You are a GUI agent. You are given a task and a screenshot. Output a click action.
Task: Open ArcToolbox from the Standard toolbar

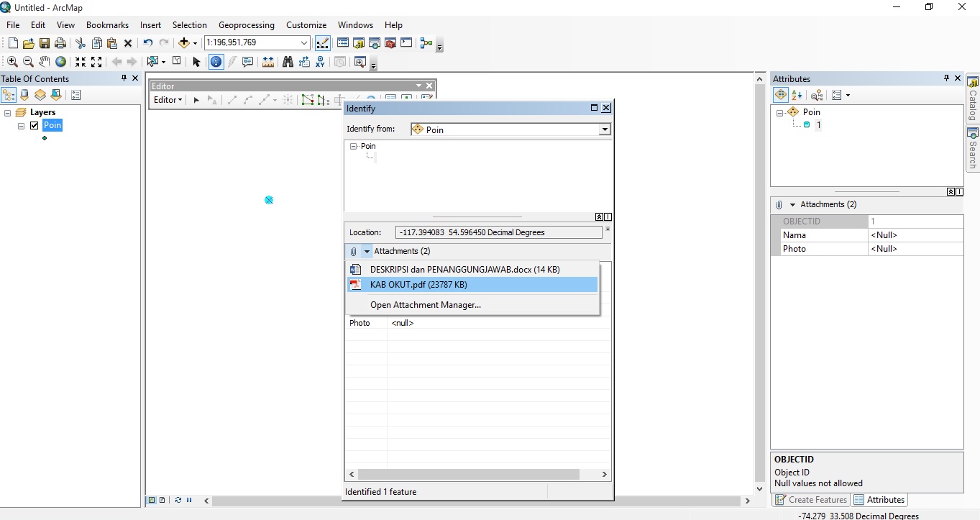pyautogui.click(x=389, y=43)
